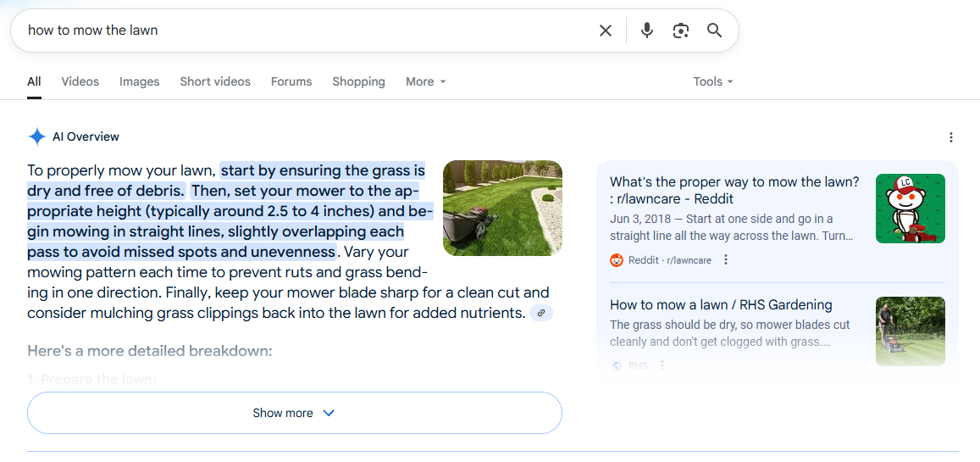The image size is (980, 462).
Task: Open 'What's the proper way to mow the lawn?' Reddit link
Action: pos(734,191)
